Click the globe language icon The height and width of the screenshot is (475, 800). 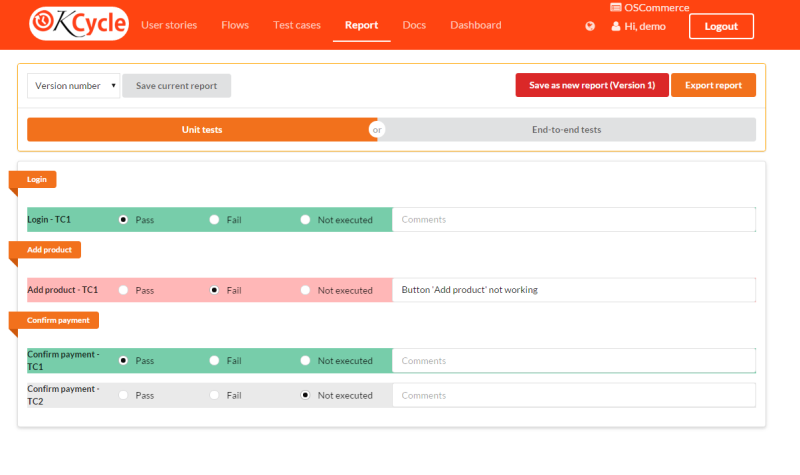pos(590,27)
